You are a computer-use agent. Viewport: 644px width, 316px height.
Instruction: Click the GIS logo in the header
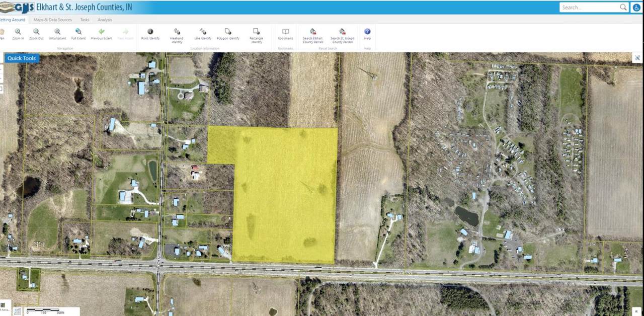tap(17, 7)
